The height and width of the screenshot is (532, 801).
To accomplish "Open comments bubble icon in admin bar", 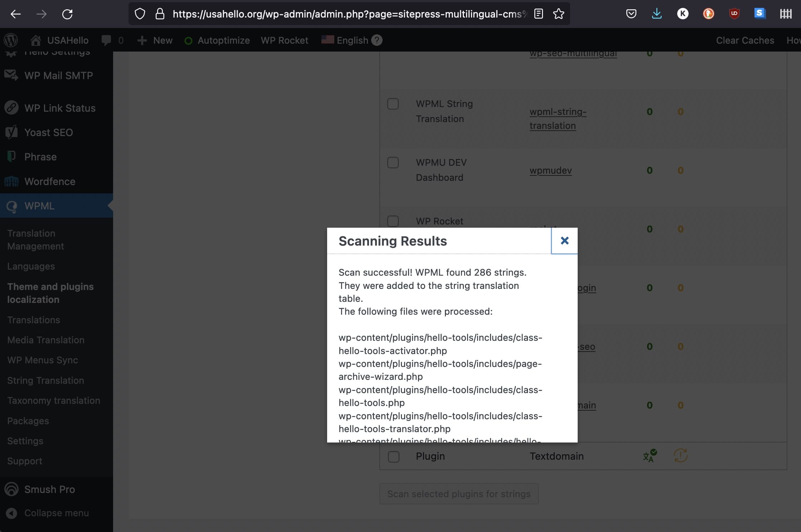I will [106, 40].
